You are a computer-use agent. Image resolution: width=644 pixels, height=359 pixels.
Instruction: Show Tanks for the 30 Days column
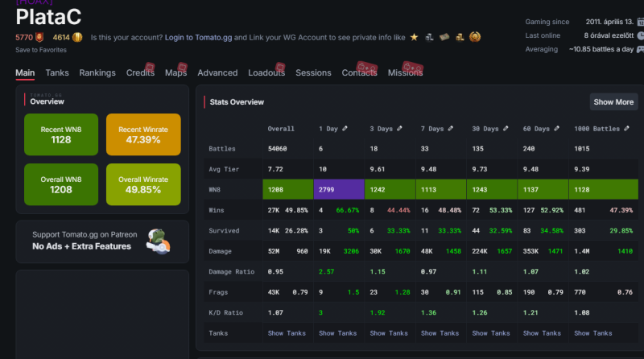pyautogui.click(x=491, y=333)
